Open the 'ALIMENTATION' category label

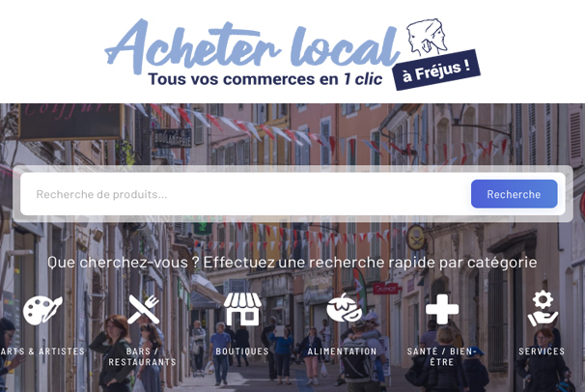point(342,351)
